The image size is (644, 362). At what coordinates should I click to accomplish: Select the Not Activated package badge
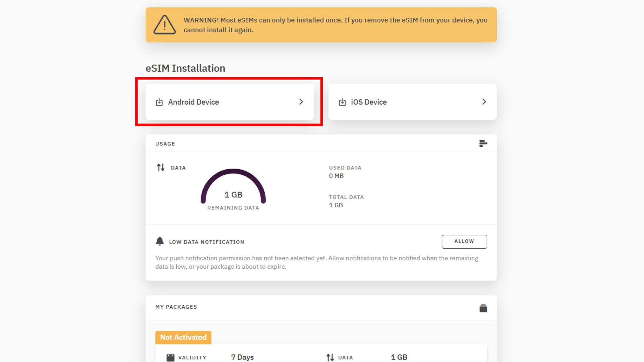pyautogui.click(x=183, y=337)
